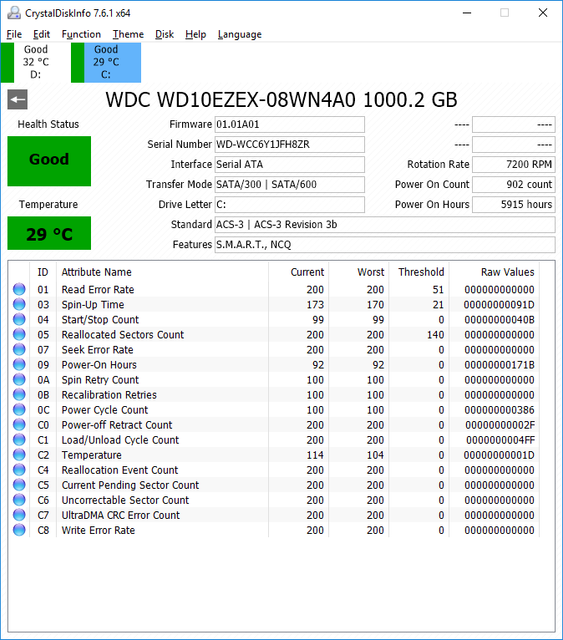The image size is (563, 640).
Task: Click status orb for UltraDMA CRC Error Count
Action: pyautogui.click(x=19, y=515)
